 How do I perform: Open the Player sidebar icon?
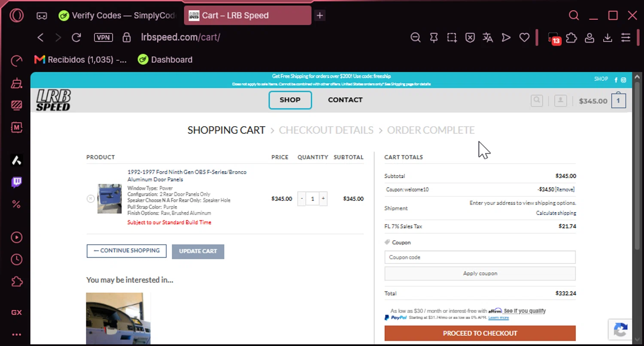coord(17,237)
